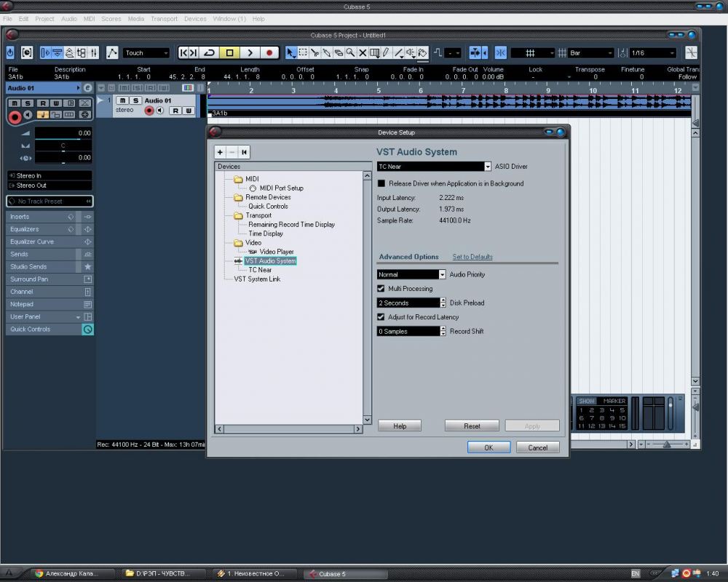Click Cancel in Device Setup
The image size is (728, 582).
(x=538, y=447)
